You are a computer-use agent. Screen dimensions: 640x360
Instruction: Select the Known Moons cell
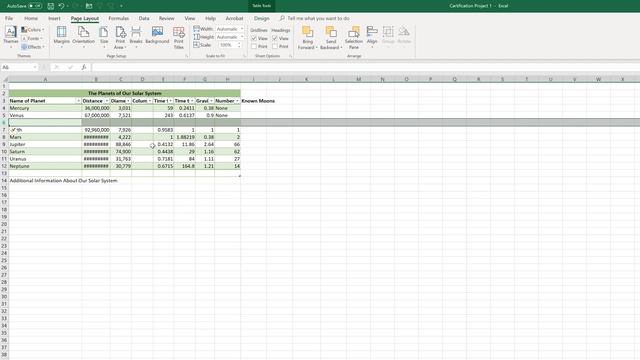(x=258, y=101)
